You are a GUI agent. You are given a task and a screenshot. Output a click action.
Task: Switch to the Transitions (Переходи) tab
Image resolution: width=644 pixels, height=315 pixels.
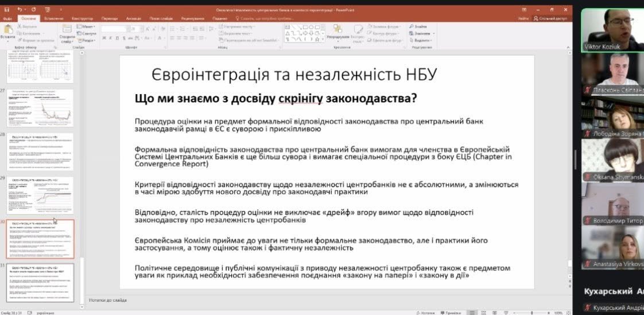point(109,18)
